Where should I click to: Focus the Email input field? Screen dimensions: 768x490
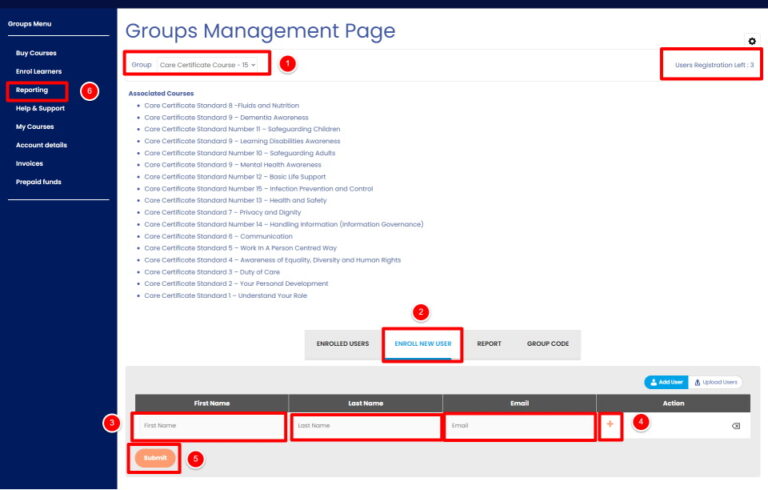coord(518,426)
